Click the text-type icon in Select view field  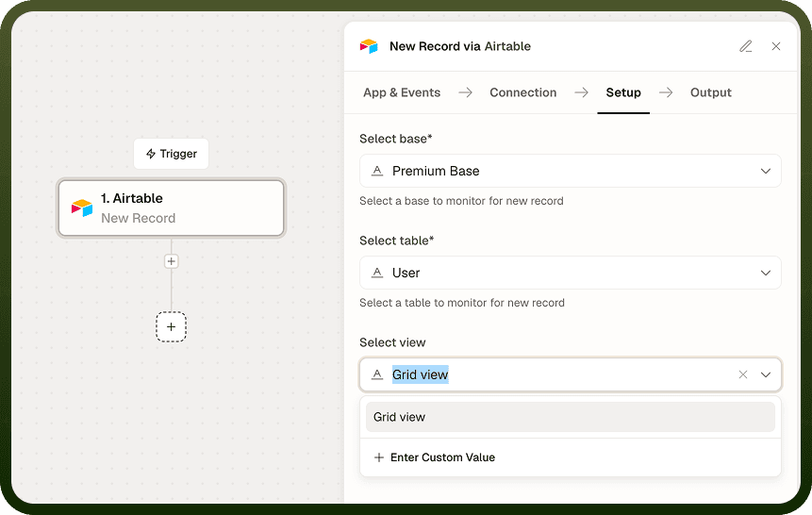tap(377, 374)
